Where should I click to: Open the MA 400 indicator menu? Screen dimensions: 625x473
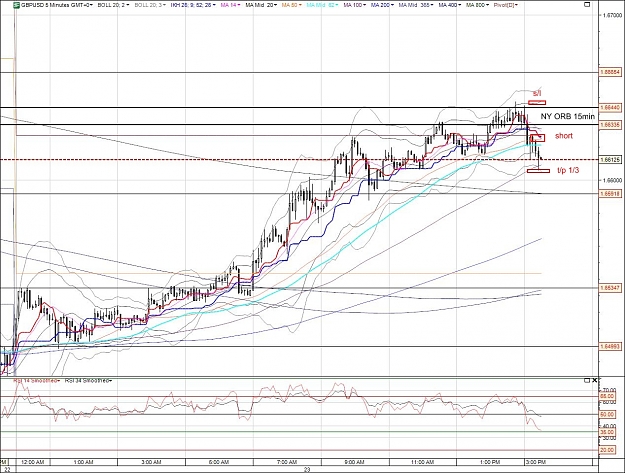[450, 5]
